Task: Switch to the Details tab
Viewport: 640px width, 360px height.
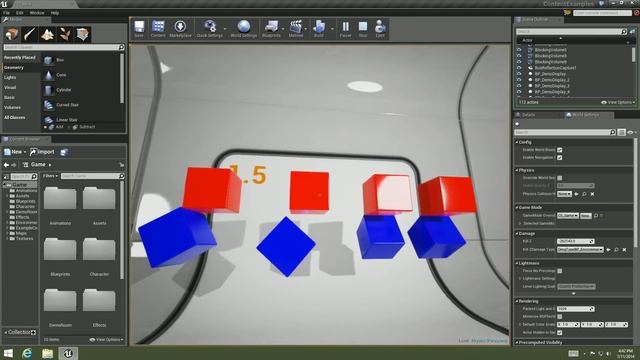Action: pyautogui.click(x=529, y=115)
